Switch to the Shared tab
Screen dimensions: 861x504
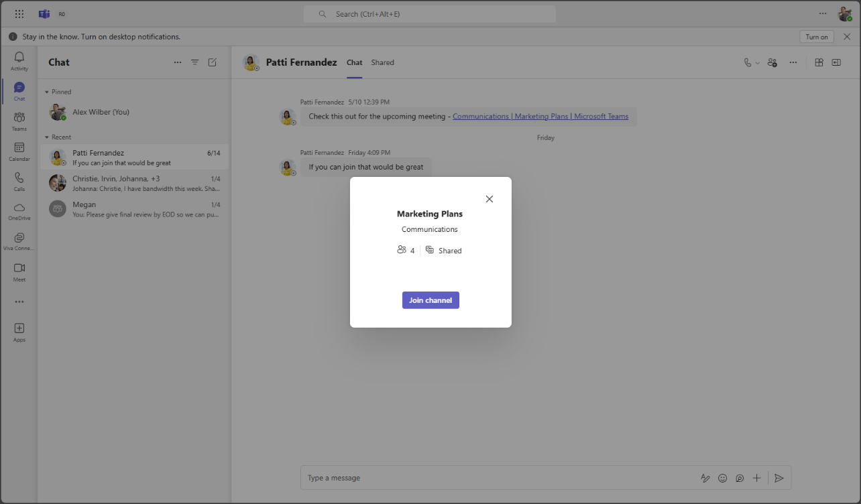382,62
